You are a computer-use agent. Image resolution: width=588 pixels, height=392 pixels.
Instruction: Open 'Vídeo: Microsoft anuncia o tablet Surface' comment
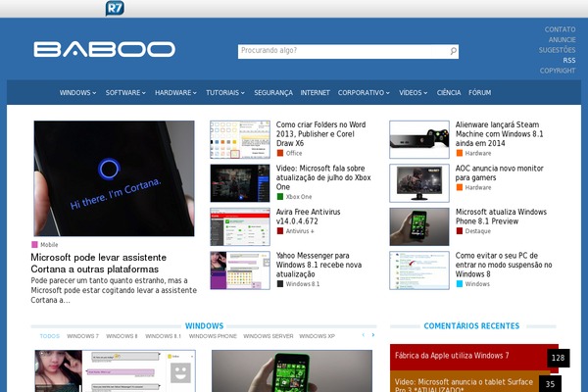(x=464, y=385)
